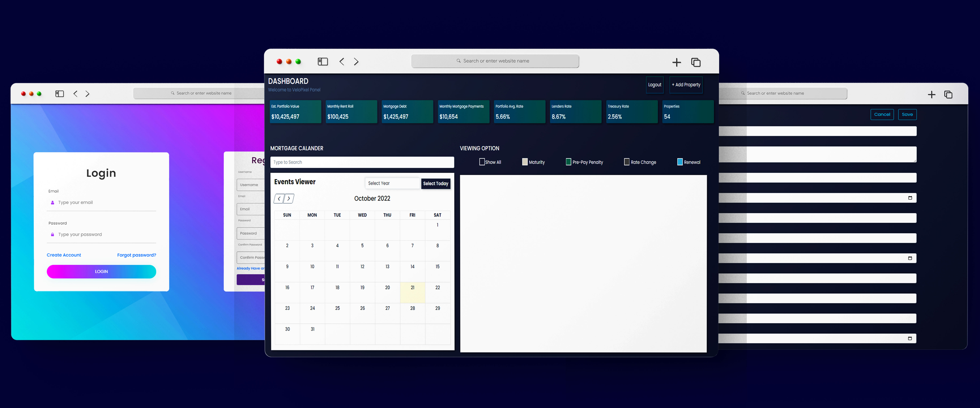
Task: Go back in the login browser window
Action: coord(75,94)
